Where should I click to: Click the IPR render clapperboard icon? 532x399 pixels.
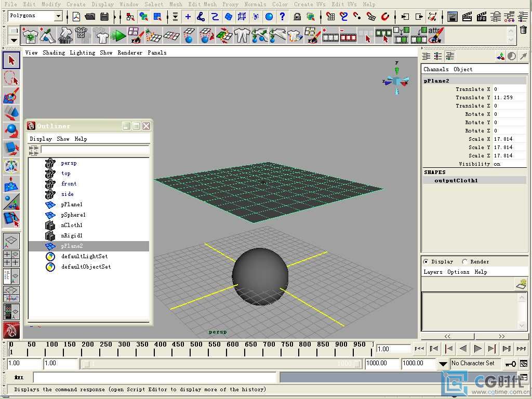click(x=482, y=16)
